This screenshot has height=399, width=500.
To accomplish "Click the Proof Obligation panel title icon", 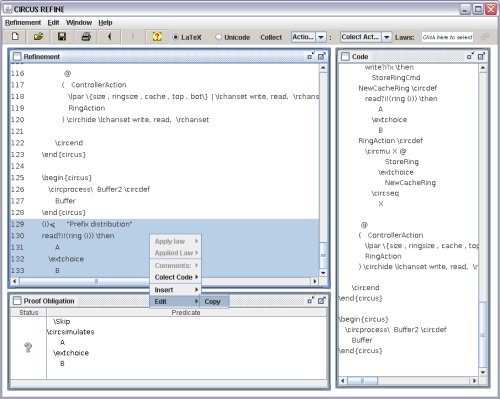I will [x=17, y=301].
